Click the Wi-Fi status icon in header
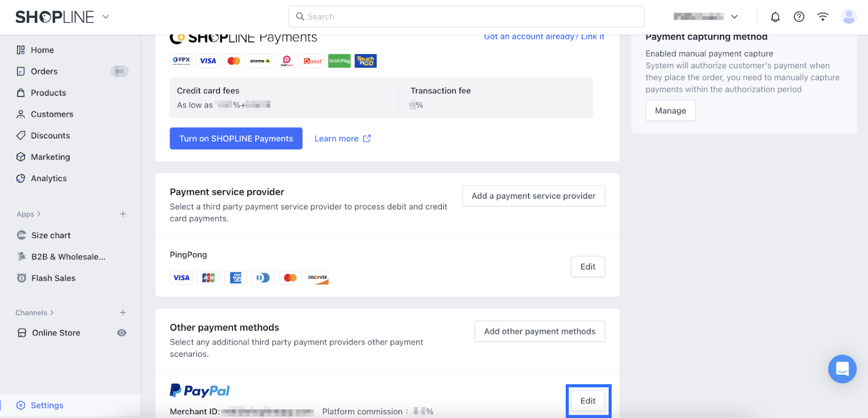This screenshot has height=418, width=868. [823, 17]
